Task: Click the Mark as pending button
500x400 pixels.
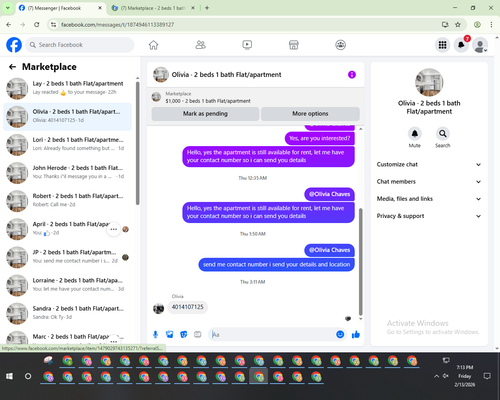Action: coord(205,114)
